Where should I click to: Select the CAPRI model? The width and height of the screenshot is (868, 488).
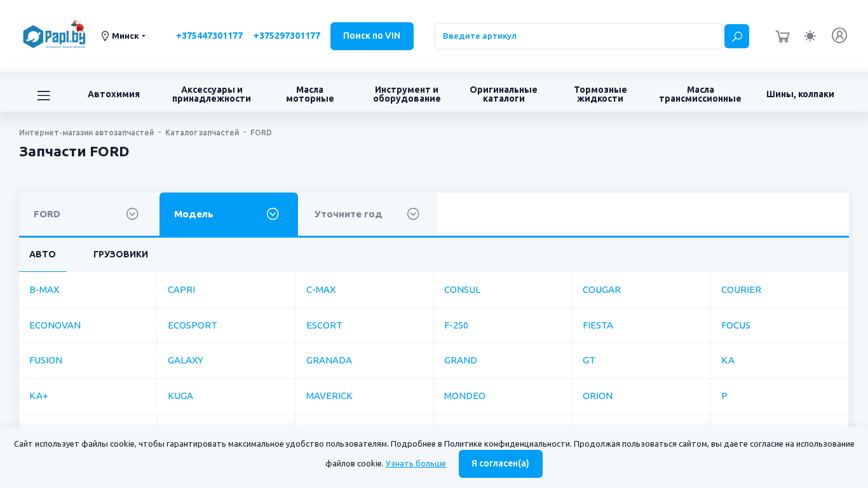[x=181, y=290]
